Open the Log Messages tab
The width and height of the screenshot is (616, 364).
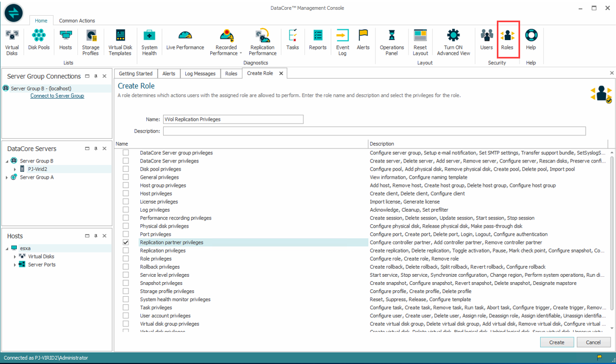(x=200, y=73)
